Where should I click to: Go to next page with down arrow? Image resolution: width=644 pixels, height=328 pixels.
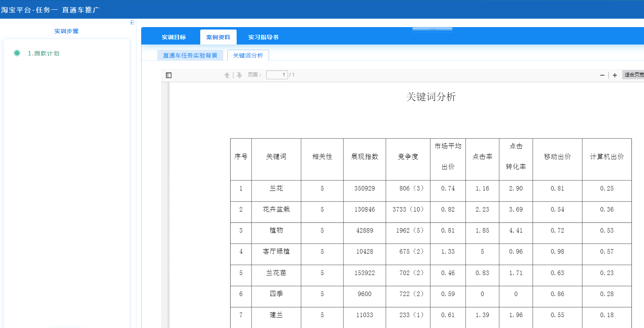(239, 75)
